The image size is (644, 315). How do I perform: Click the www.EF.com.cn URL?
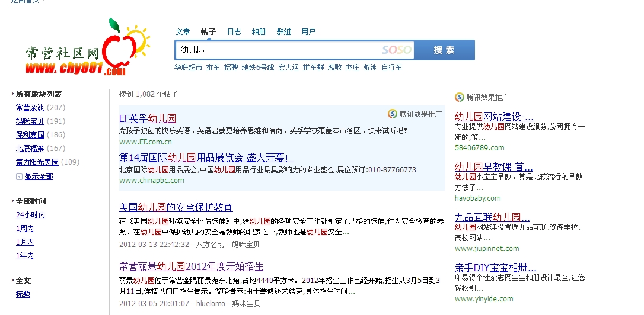145,142
